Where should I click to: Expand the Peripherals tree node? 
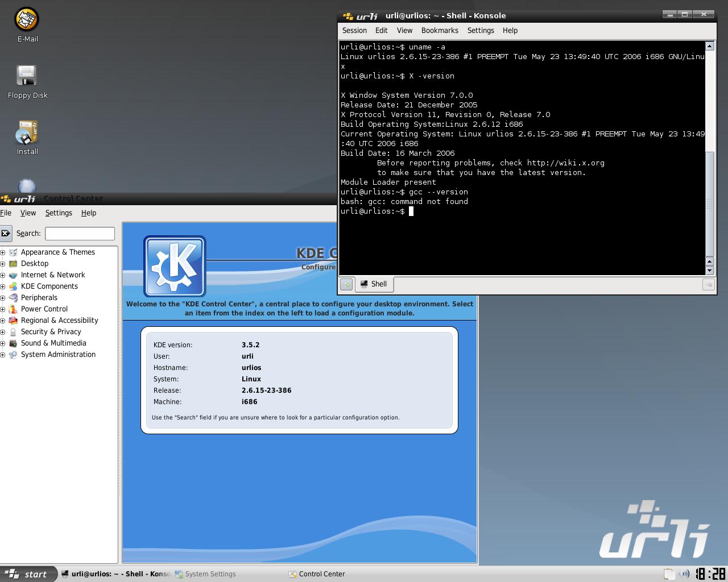pos(2,298)
